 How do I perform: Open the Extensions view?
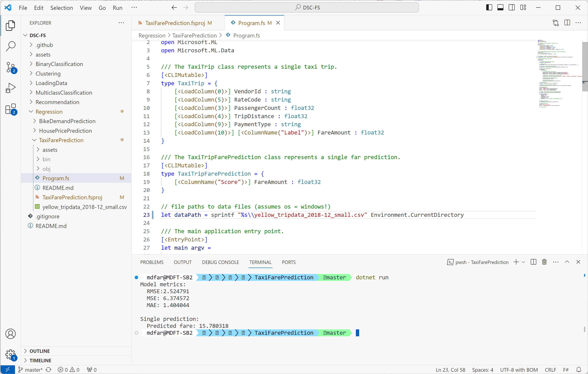[11, 109]
